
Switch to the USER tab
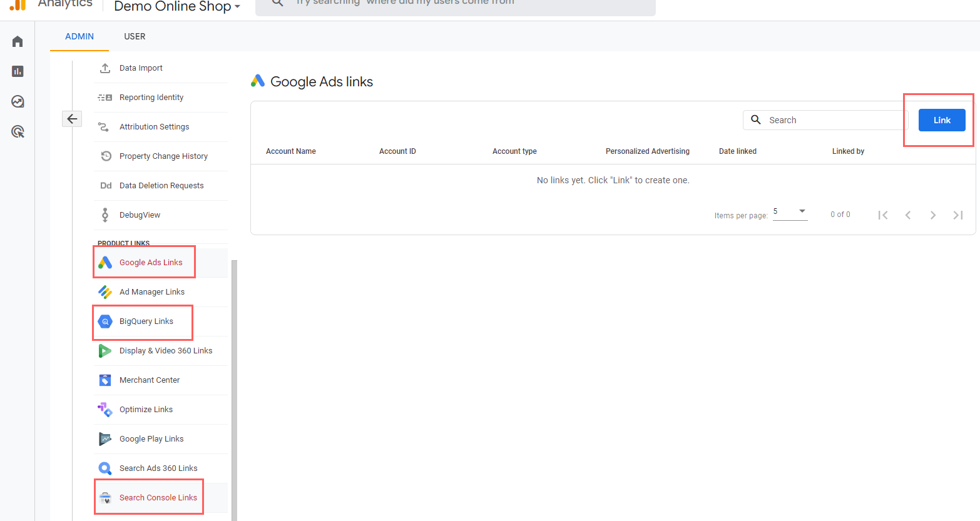(135, 36)
